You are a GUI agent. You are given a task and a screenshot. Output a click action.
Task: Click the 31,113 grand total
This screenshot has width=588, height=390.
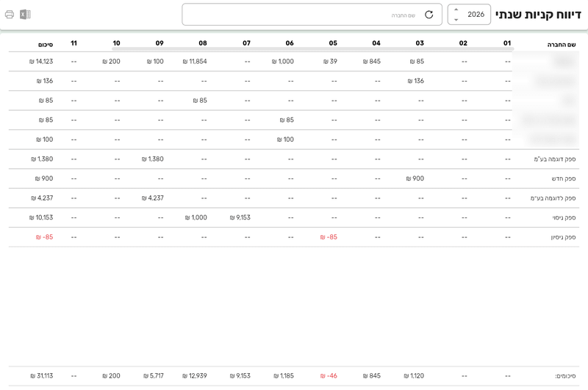tap(42, 376)
